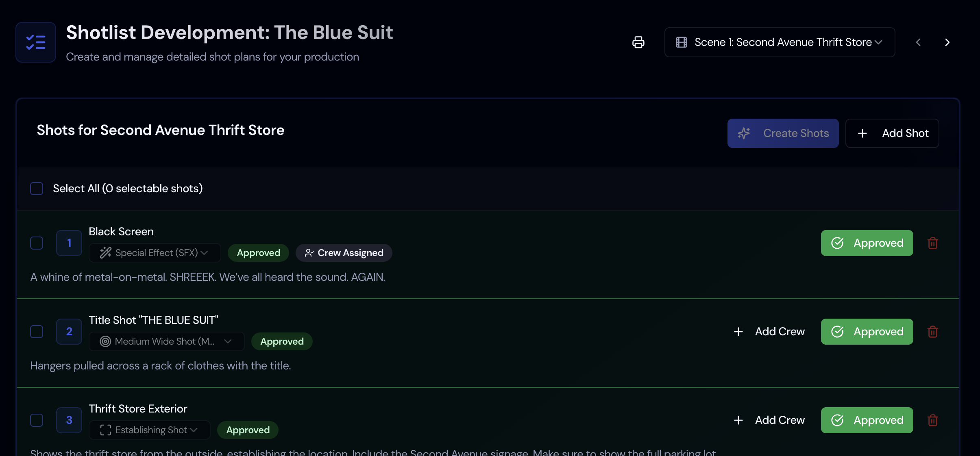Click Add Crew on the Thrift Store Exterior shot

(x=780, y=420)
